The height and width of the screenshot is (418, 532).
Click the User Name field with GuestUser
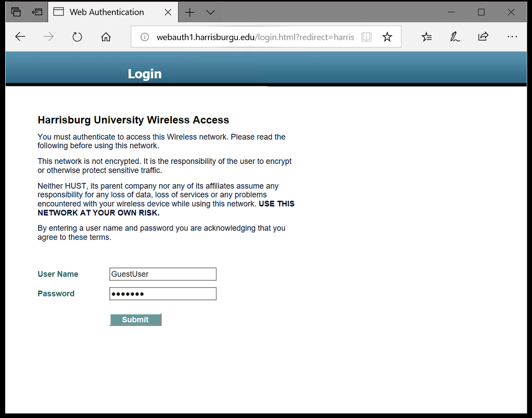coord(163,274)
